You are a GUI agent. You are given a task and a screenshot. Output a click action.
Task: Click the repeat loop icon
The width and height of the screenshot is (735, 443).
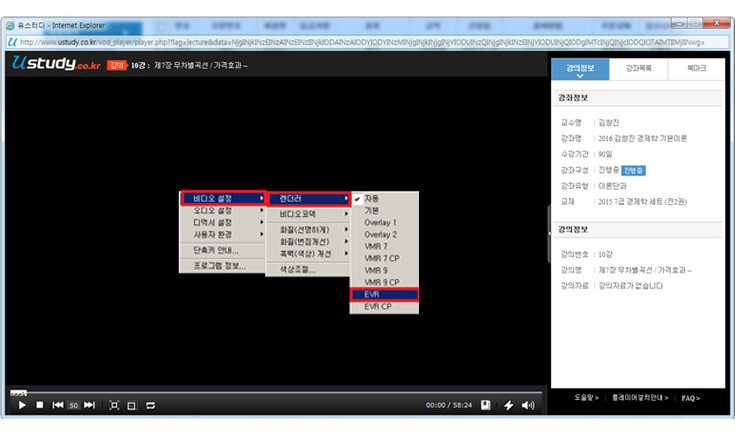click(x=150, y=405)
